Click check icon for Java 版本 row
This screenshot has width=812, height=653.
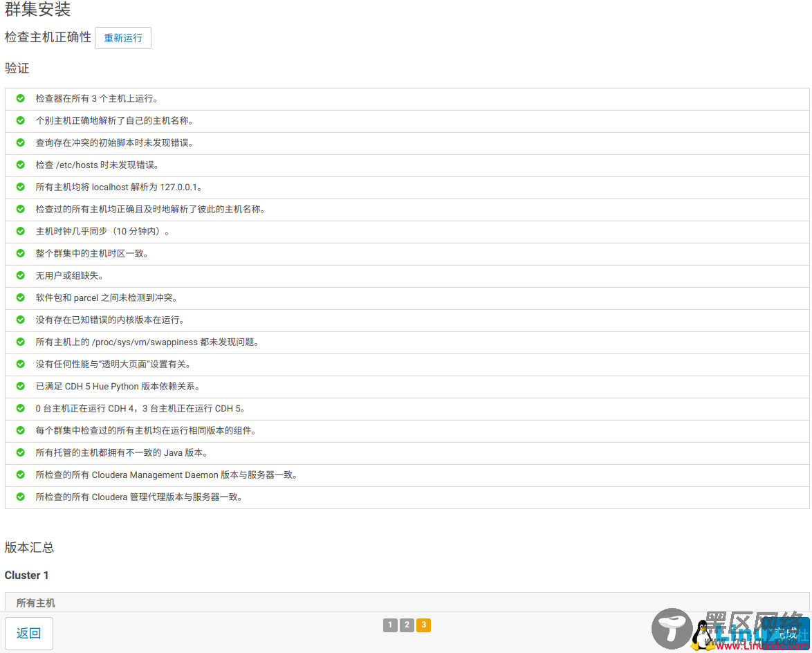pos(20,452)
